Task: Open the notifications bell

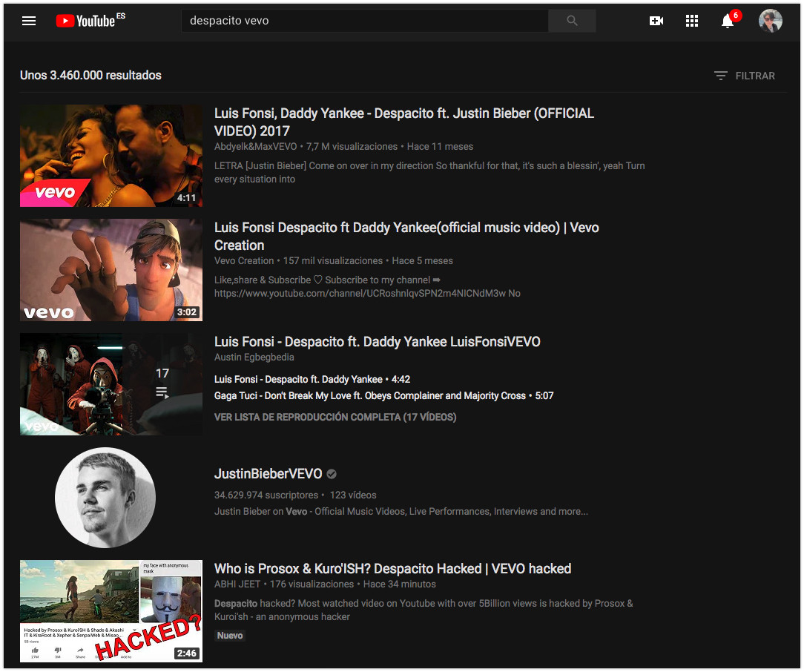Action: click(728, 21)
